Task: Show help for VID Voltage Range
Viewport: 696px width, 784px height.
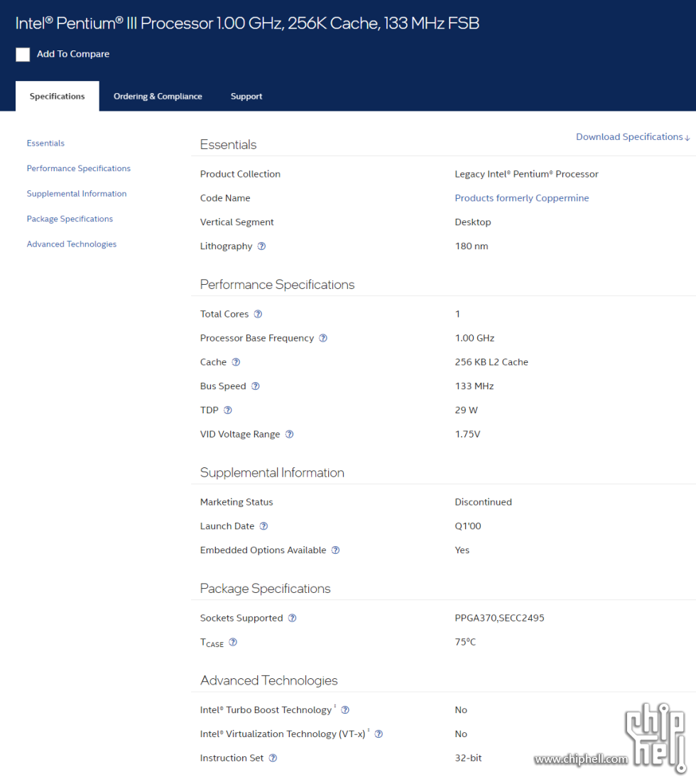Action: pos(290,434)
